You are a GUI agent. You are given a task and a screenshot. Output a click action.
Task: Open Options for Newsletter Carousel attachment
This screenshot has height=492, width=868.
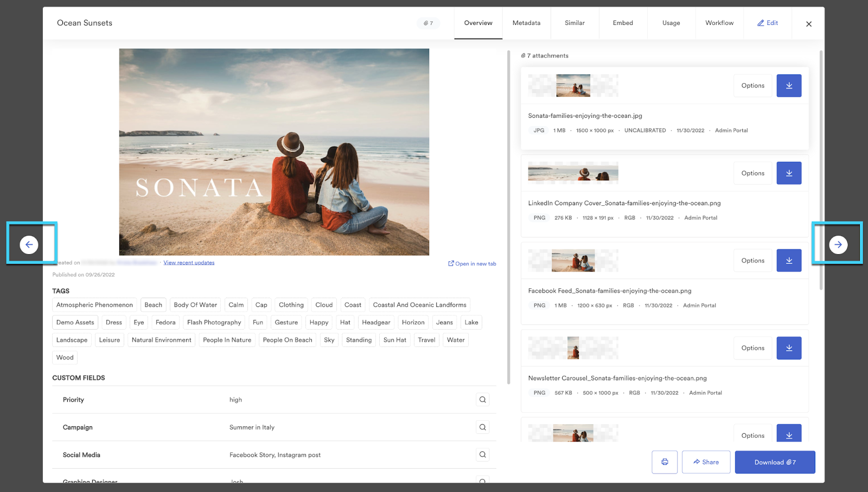click(753, 348)
